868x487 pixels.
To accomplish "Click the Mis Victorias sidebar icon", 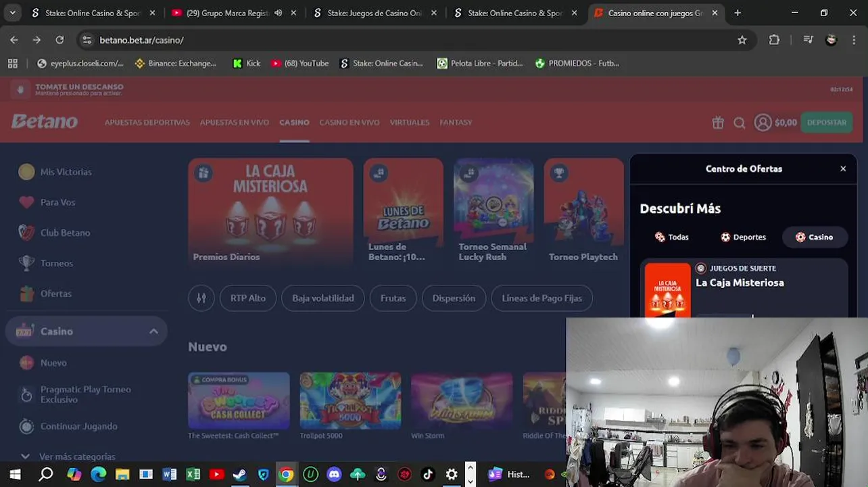I will pyautogui.click(x=26, y=172).
